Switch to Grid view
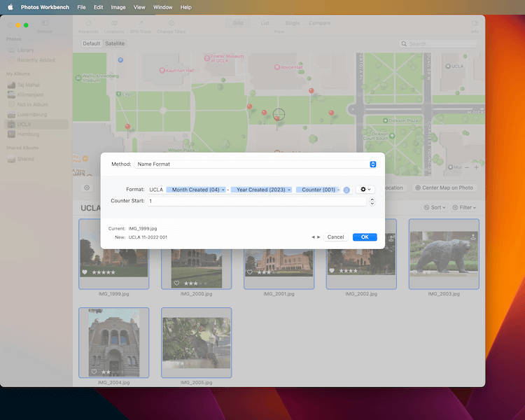The height and width of the screenshot is (420, 525). (238, 23)
